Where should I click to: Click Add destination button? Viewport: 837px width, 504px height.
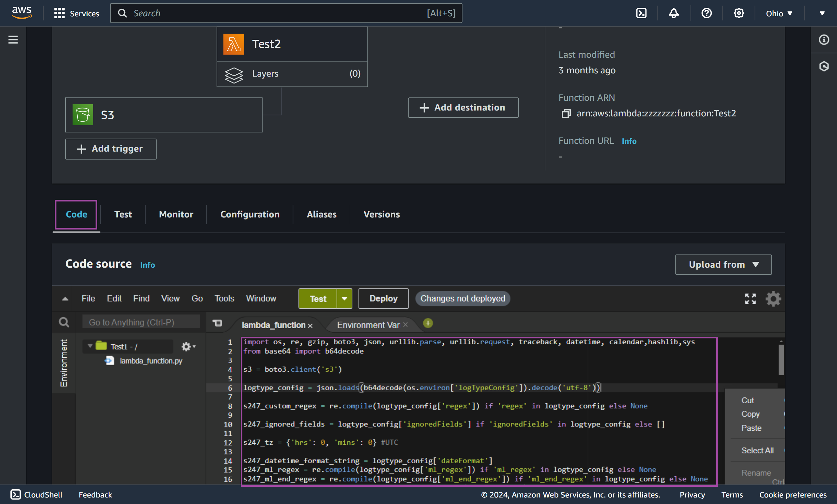(x=463, y=108)
